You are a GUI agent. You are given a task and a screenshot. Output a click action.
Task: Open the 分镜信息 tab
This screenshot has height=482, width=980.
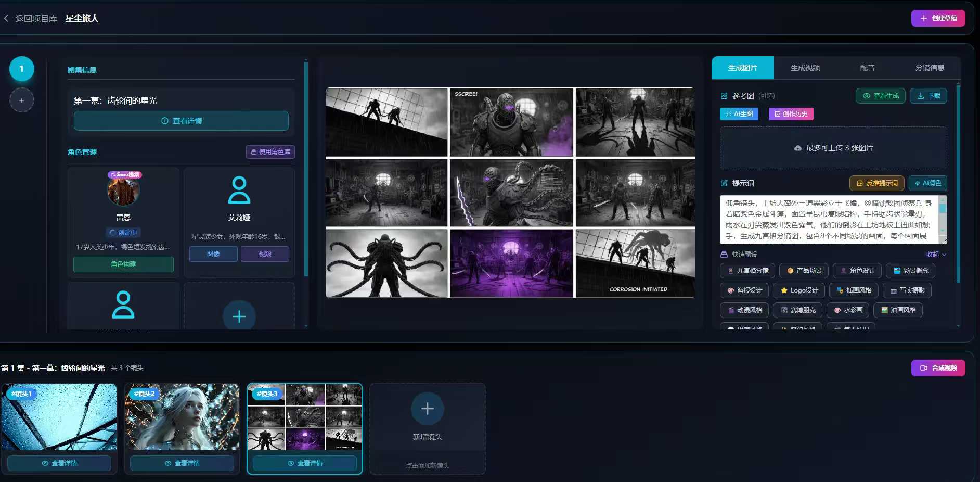(930, 68)
